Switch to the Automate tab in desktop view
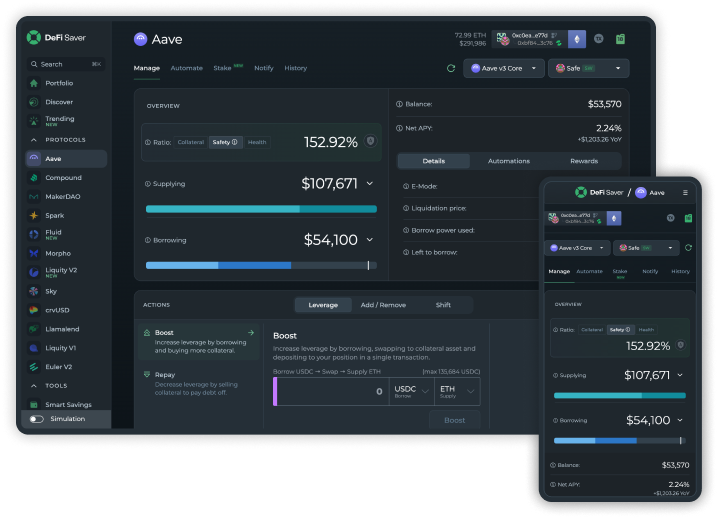Image resolution: width=718 pixels, height=530 pixels. tap(186, 68)
